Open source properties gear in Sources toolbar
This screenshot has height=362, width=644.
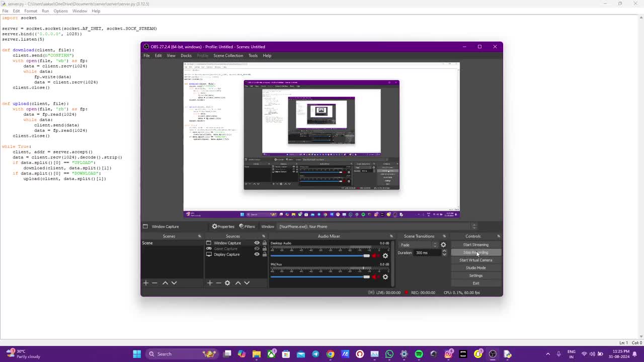click(x=227, y=283)
